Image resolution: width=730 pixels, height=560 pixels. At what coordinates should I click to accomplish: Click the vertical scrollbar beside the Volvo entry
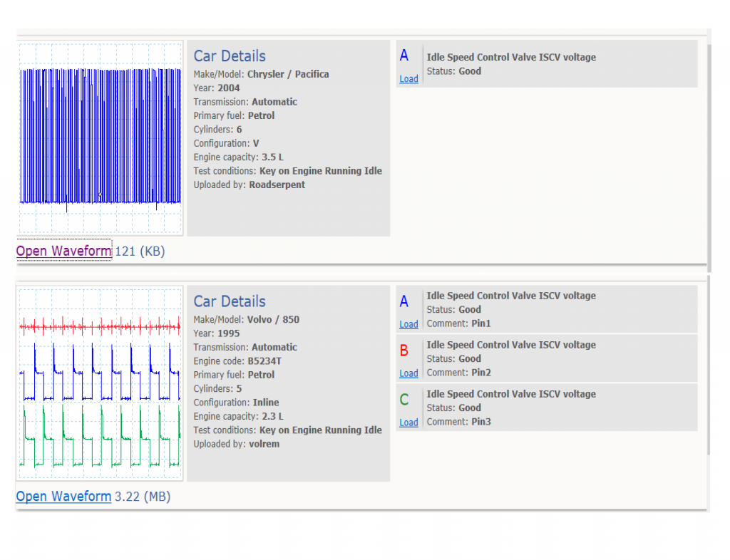coord(709,365)
